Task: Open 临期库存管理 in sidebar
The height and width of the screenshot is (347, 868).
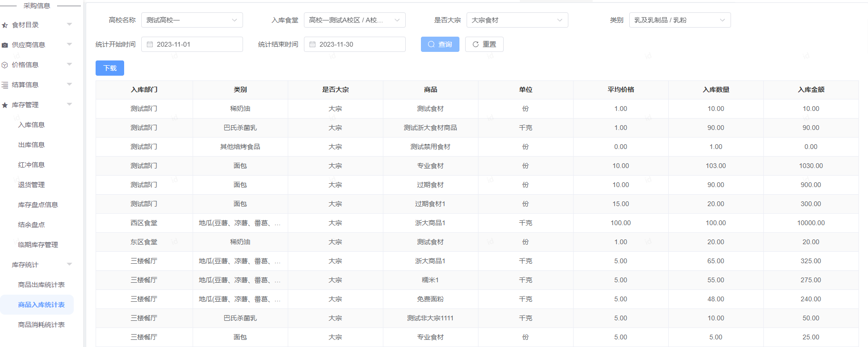Action: pyautogui.click(x=38, y=245)
